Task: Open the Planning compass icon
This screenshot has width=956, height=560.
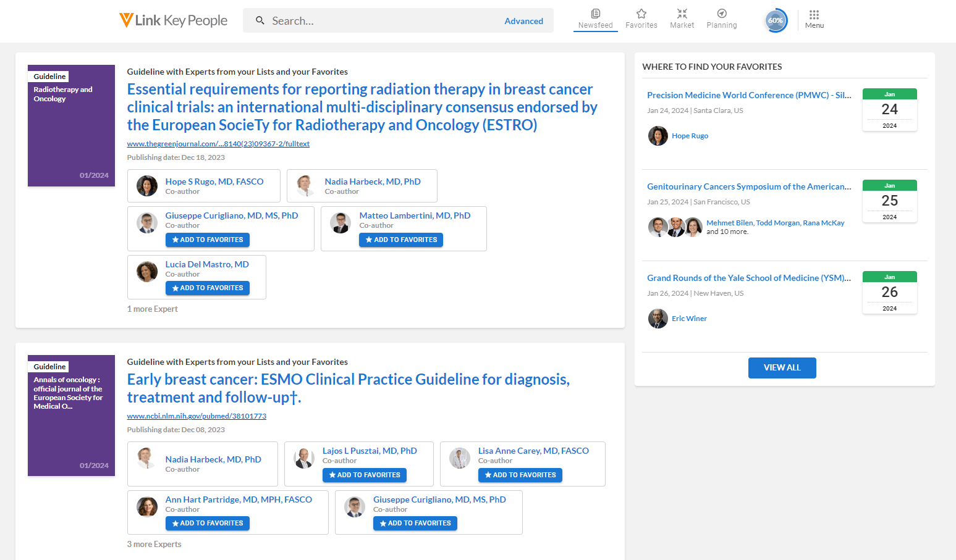Action: click(721, 14)
